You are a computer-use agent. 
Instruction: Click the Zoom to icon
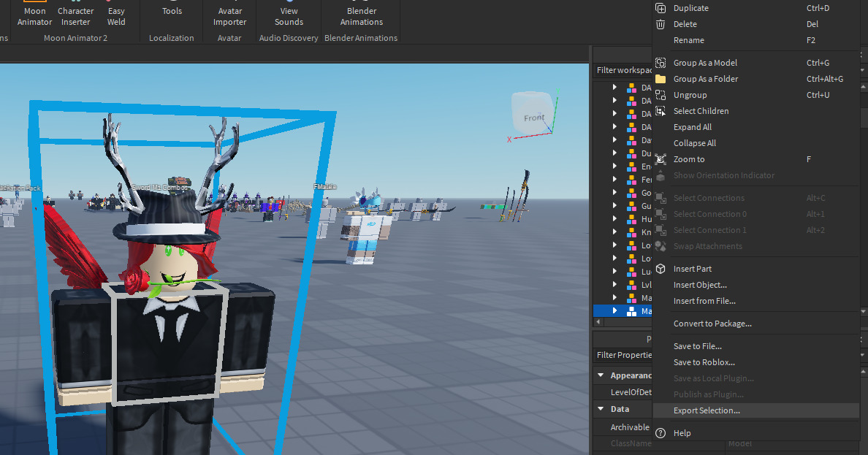tap(660, 159)
